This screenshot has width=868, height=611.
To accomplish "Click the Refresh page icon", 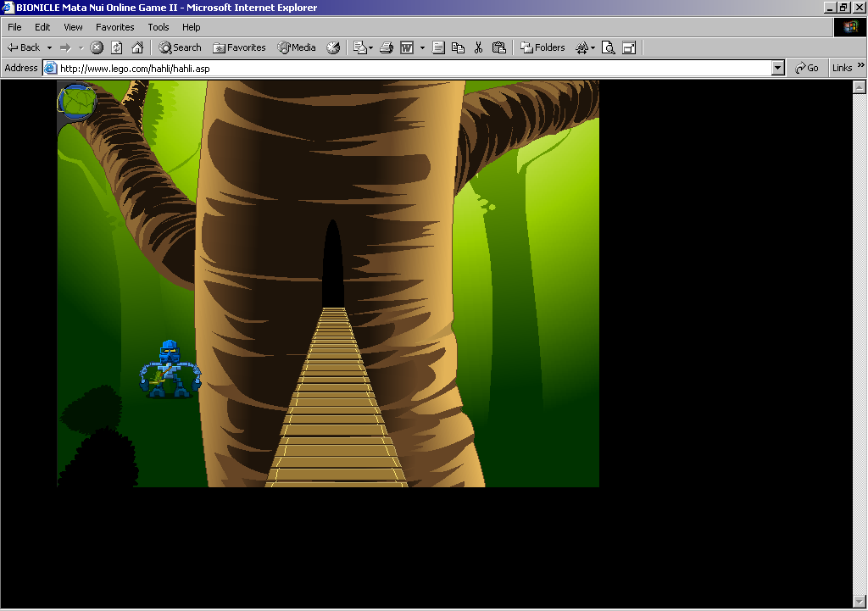I will click(x=117, y=47).
